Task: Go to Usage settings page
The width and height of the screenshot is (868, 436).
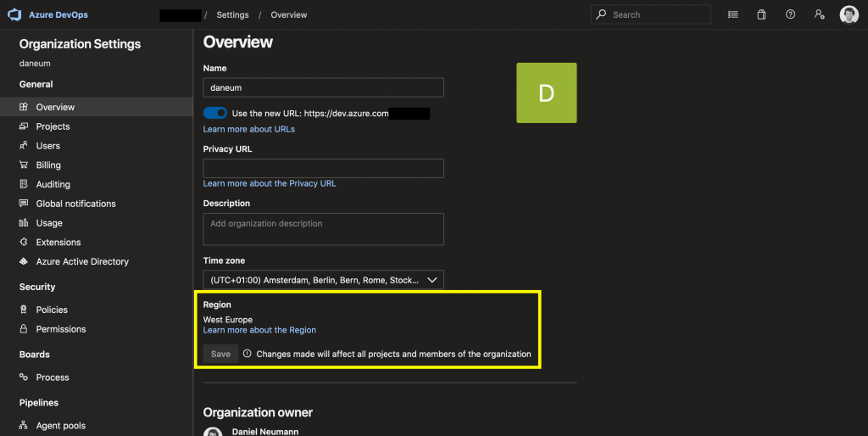Action: (49, 223)
